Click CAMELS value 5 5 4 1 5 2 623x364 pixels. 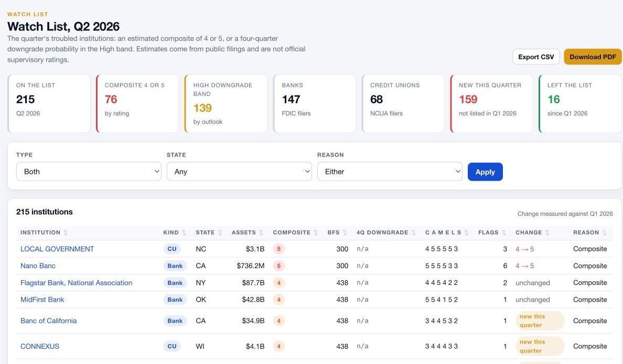click(x=442, y=300)
